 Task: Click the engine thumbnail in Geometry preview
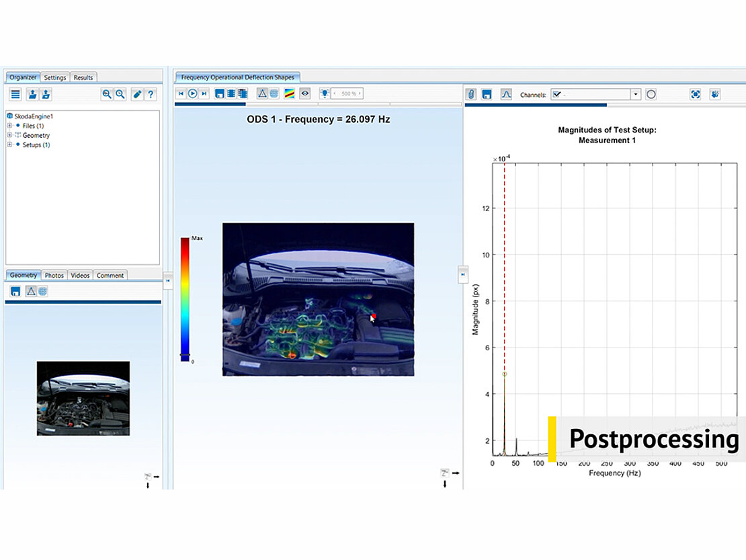pyautogui.click(x=83, y=398)
